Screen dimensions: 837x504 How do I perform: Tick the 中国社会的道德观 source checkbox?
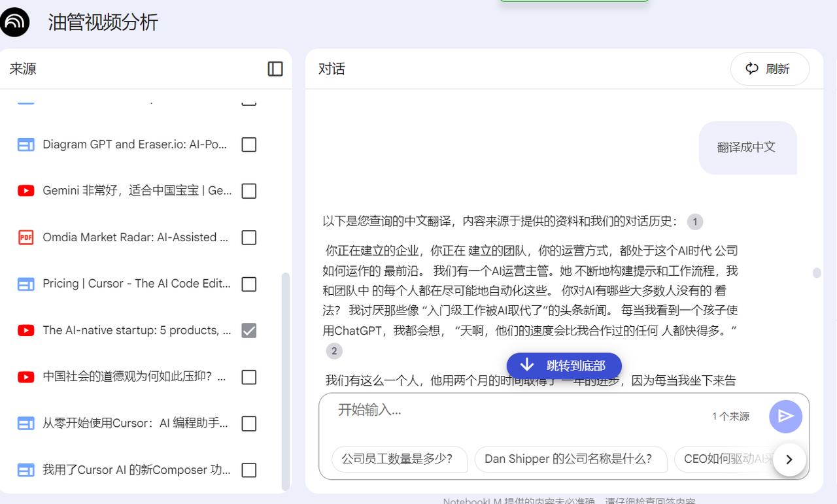248,377
